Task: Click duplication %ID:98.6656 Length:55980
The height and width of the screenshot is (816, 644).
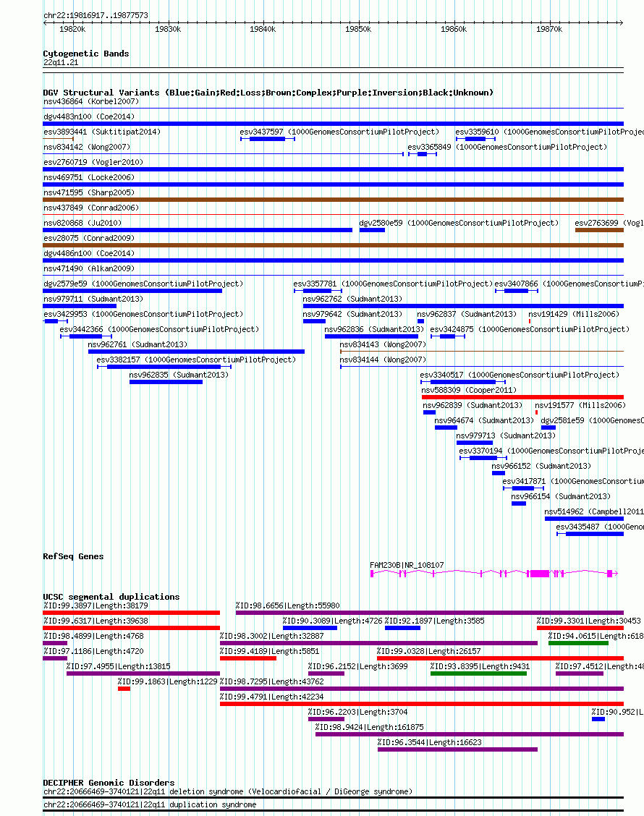Action: pos(430,613)
